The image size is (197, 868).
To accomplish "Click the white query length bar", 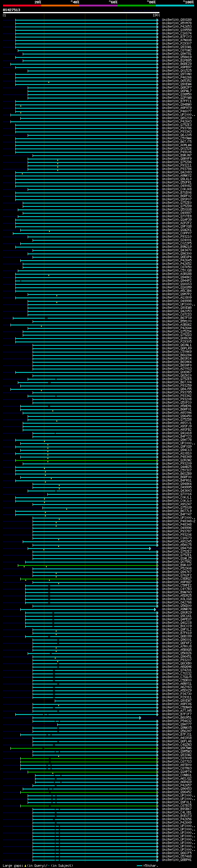I will click(81, 12).
